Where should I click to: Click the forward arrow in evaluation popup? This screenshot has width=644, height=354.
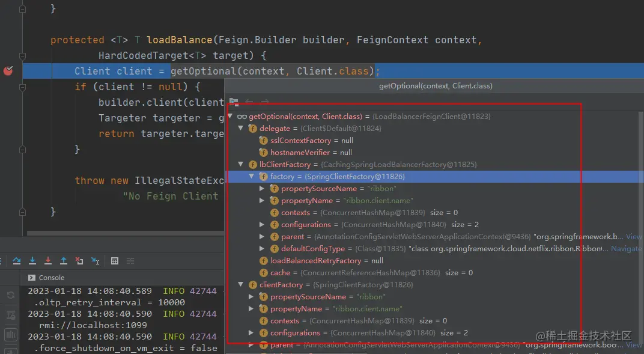(265, 102)
